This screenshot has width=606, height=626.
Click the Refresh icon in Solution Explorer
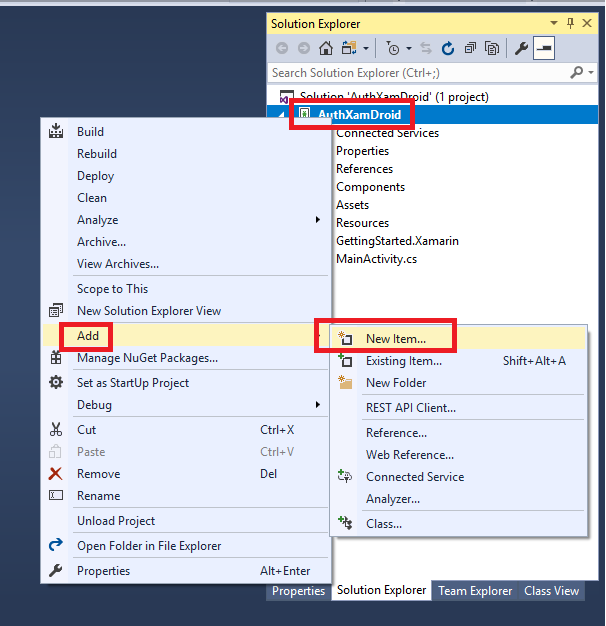pyautogui.click(x=448, y=48)
